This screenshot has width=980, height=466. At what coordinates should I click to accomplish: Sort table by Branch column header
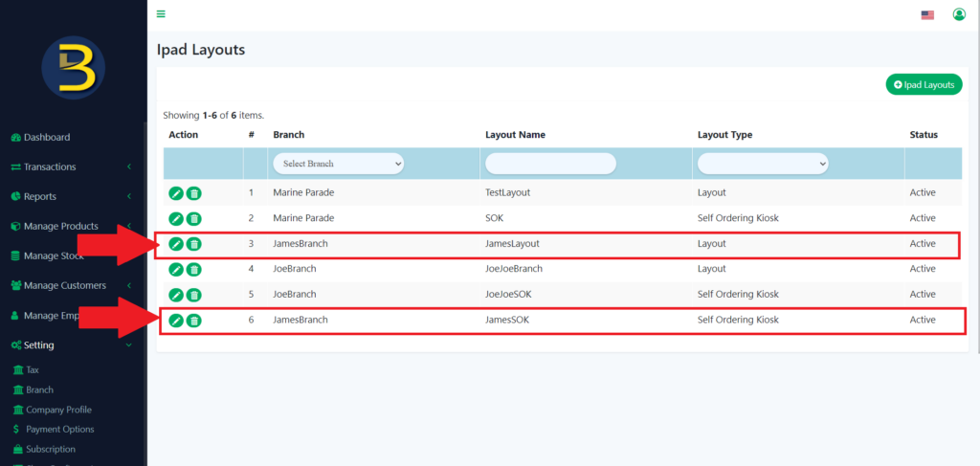pos(288,135)
